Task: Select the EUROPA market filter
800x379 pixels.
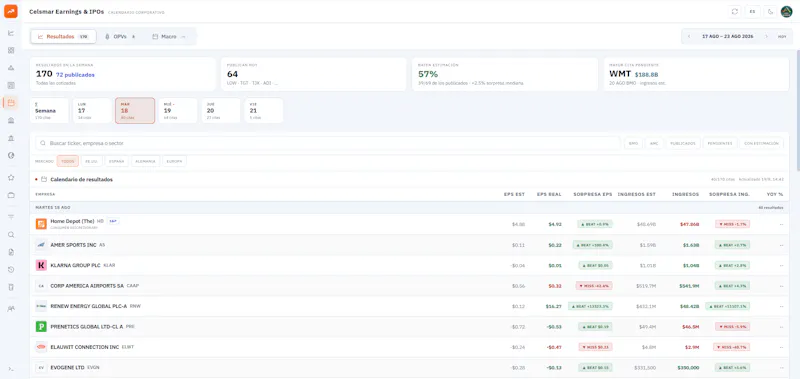Action: pyautogui.click(x=174, y=161)
